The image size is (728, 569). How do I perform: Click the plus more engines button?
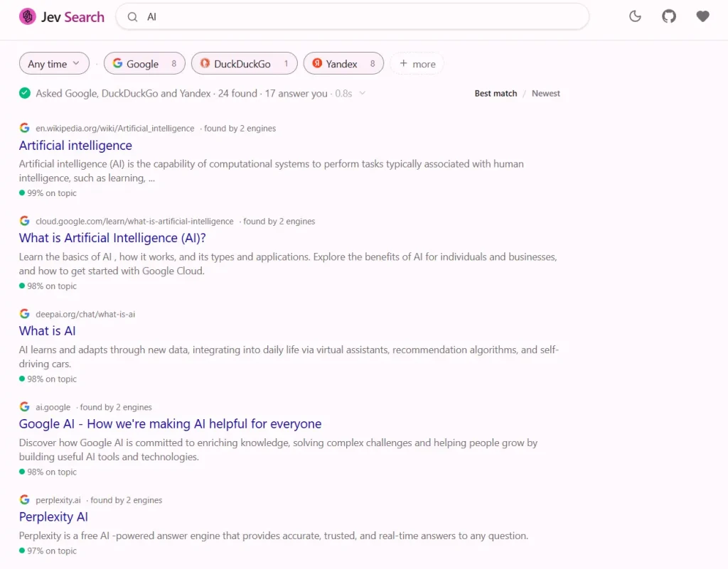[417, 63]
